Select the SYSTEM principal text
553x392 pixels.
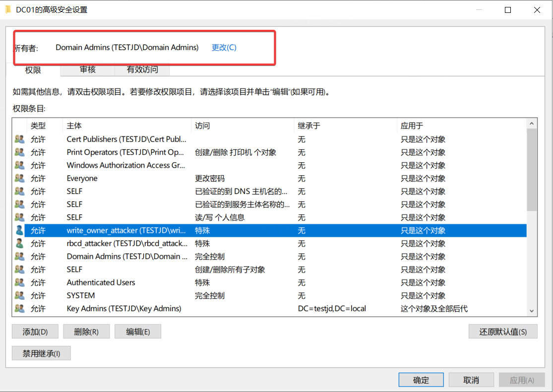tap(81, 295)
